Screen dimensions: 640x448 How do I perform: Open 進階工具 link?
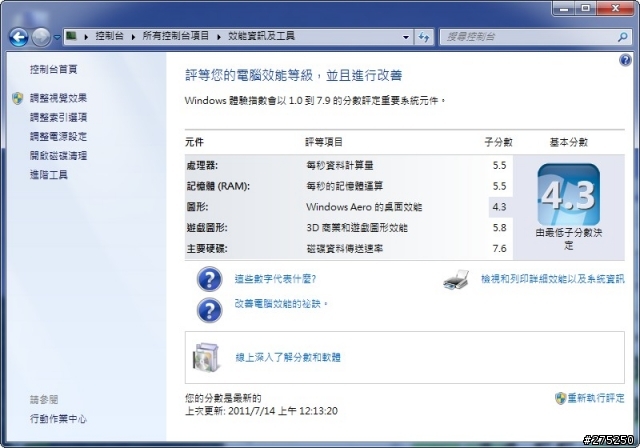(x=49, y=175)
